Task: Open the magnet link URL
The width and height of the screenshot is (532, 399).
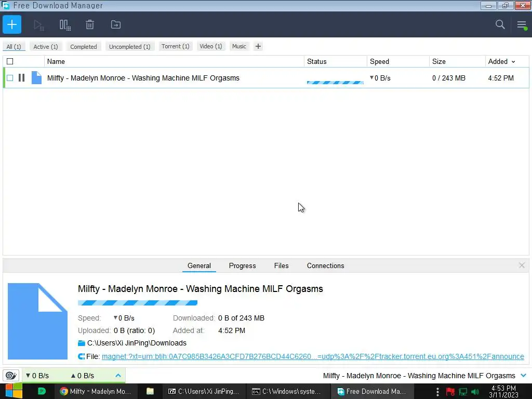Action: (313, 356)
